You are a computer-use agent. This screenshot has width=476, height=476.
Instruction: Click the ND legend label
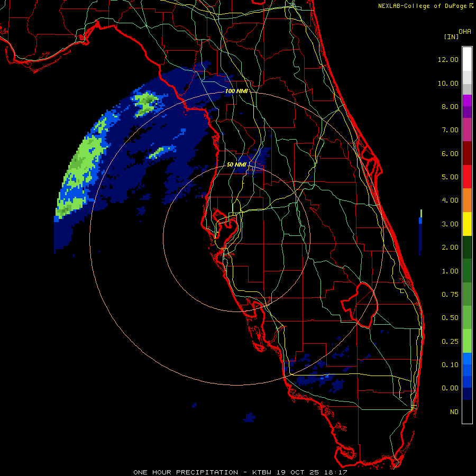point(454,412)
